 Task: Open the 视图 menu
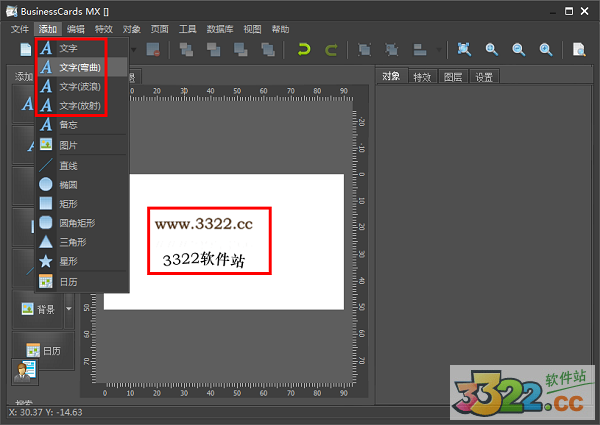(253, 29)
